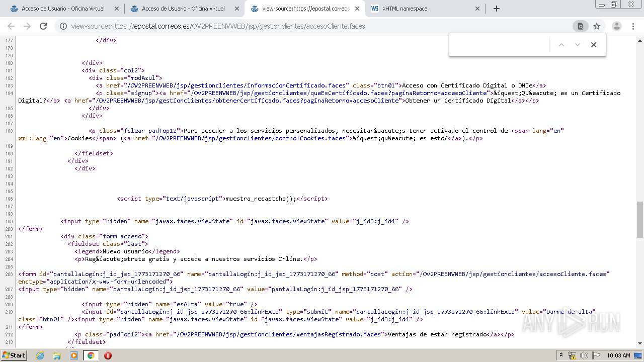Viewport: 644px width, 362px height.
Task: Show hidden system tray icons
Action: (561, 355)
